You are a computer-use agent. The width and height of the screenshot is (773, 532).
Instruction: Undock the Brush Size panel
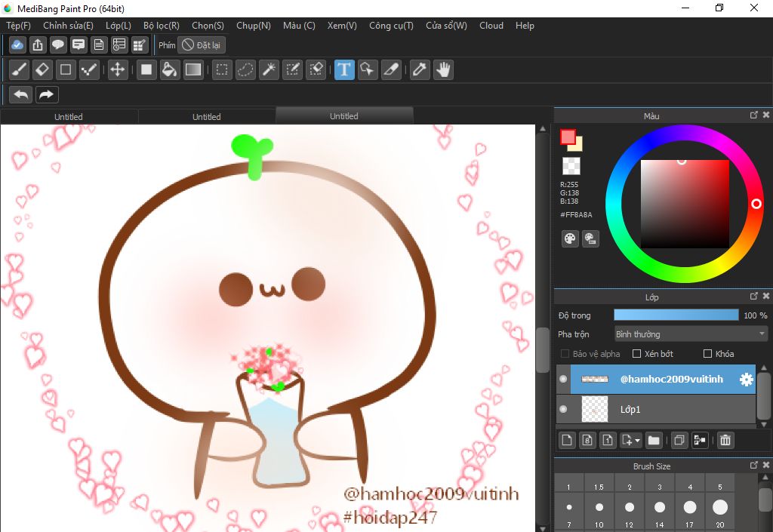754,465
